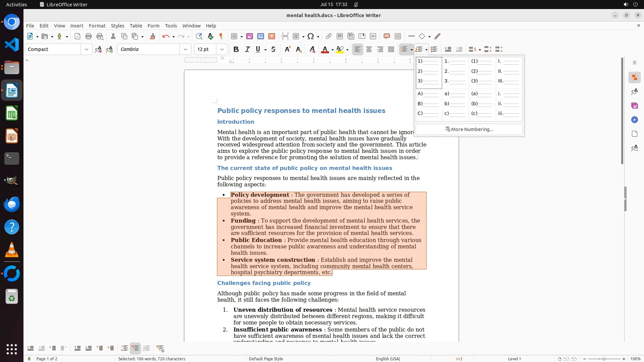Toggle Italic text formatting

(248, 49)
